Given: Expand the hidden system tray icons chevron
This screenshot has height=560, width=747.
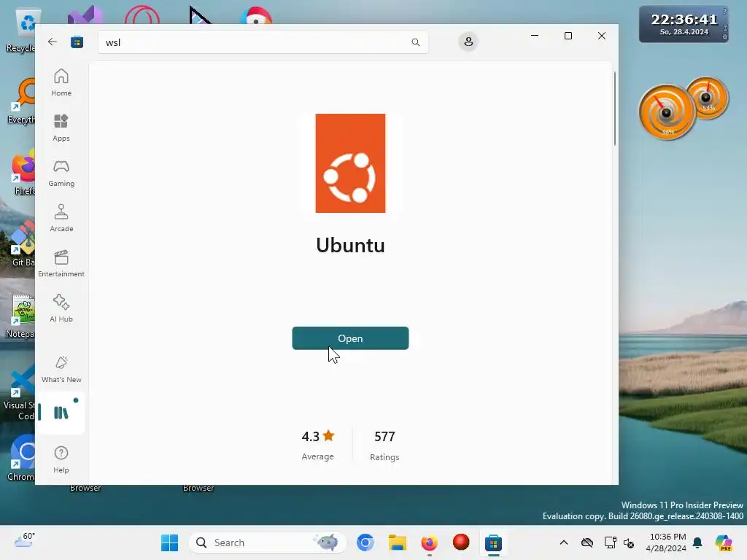Looking at the screenshot, I should pyautogui.click(x=564, y=542).
